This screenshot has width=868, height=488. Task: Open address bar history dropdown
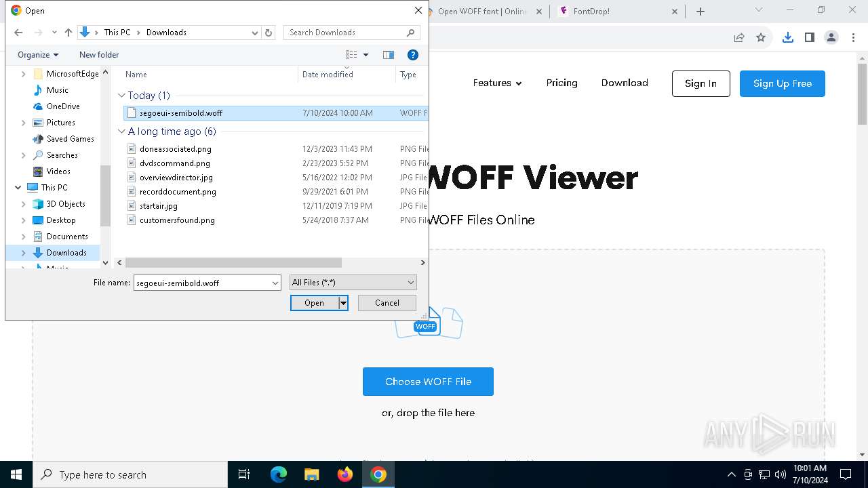click(255, 33)
